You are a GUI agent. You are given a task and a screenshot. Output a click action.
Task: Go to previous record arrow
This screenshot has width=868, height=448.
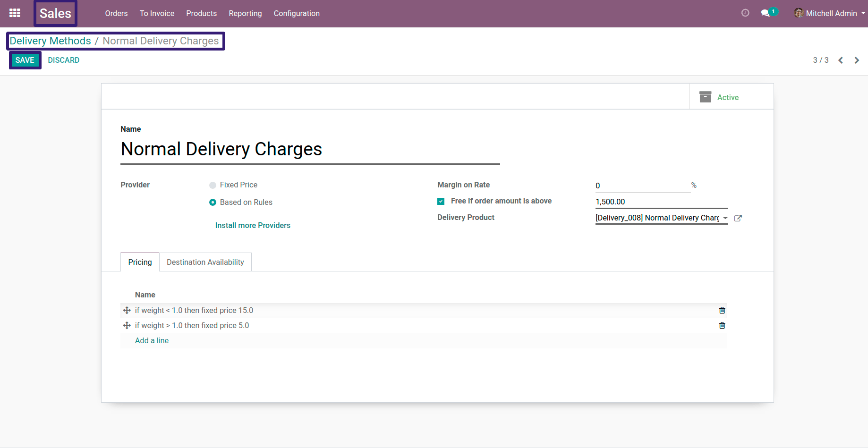coord(841,60)
